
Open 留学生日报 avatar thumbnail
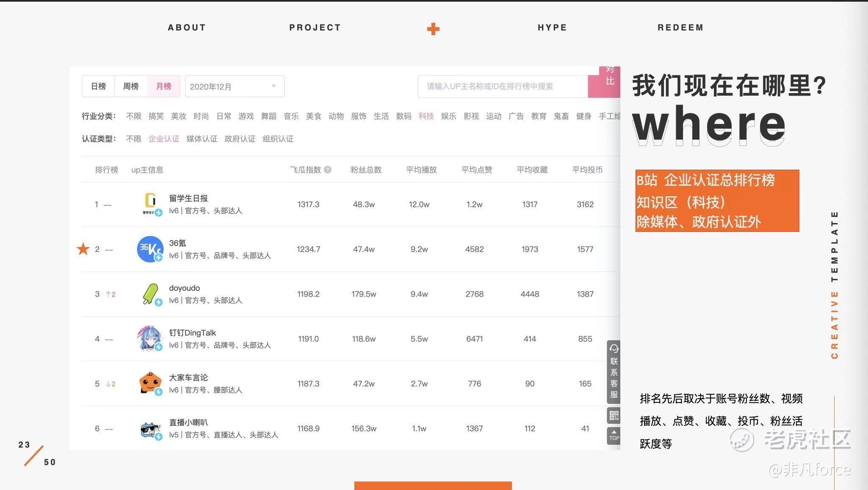pos(150,204)
